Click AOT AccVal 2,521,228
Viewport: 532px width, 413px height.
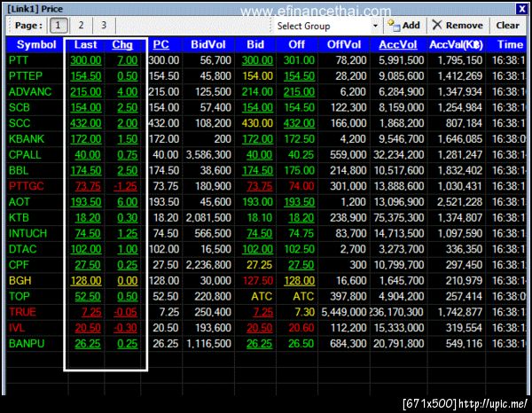coord(459,202)
